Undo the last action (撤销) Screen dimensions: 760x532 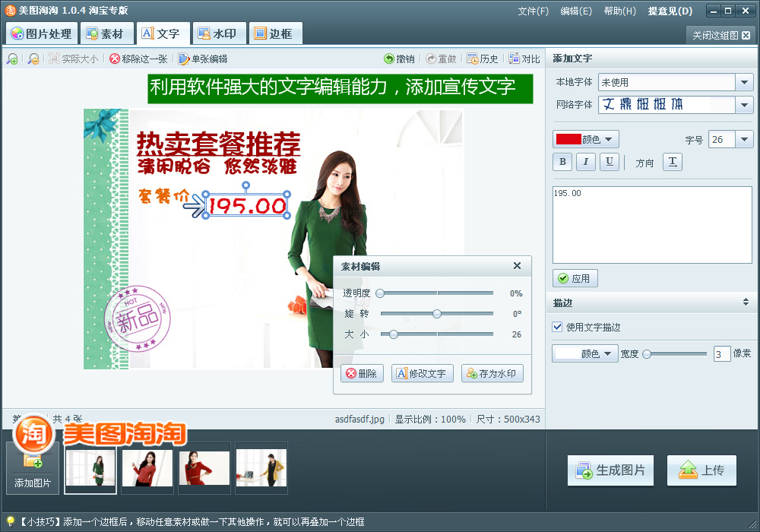(x=400, y=59)
